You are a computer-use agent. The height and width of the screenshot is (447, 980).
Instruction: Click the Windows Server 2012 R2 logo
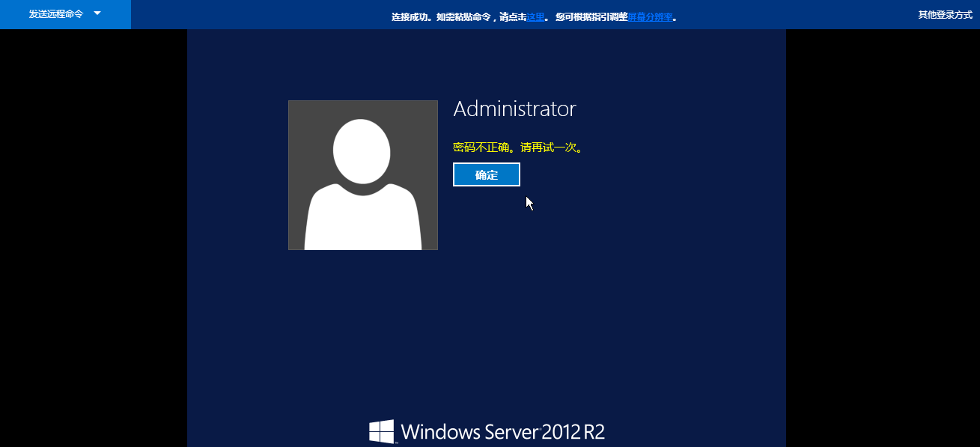pyautogui.click(x=487, y=431)
